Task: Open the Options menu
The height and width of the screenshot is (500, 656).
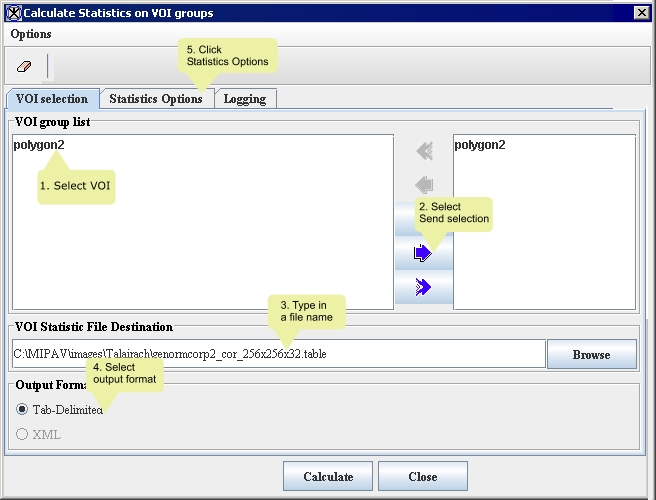Action: click(x=31, y=34)
